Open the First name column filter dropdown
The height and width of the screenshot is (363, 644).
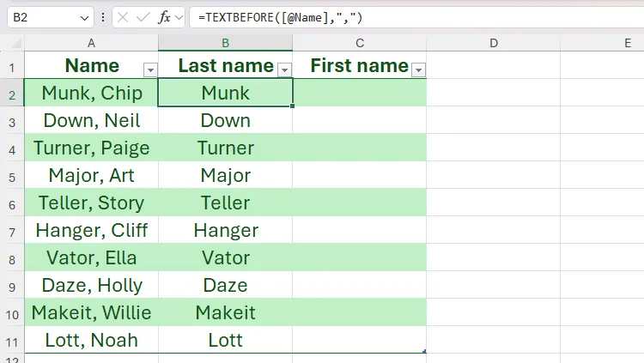[419, 70]
